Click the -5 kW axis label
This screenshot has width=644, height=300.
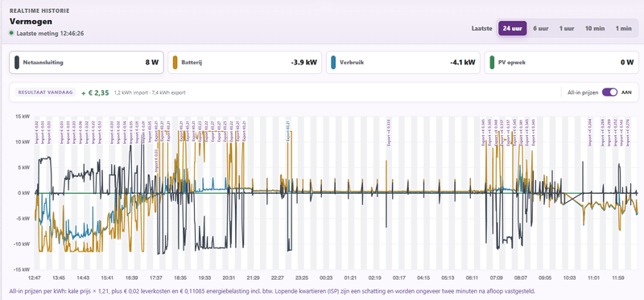23,218
